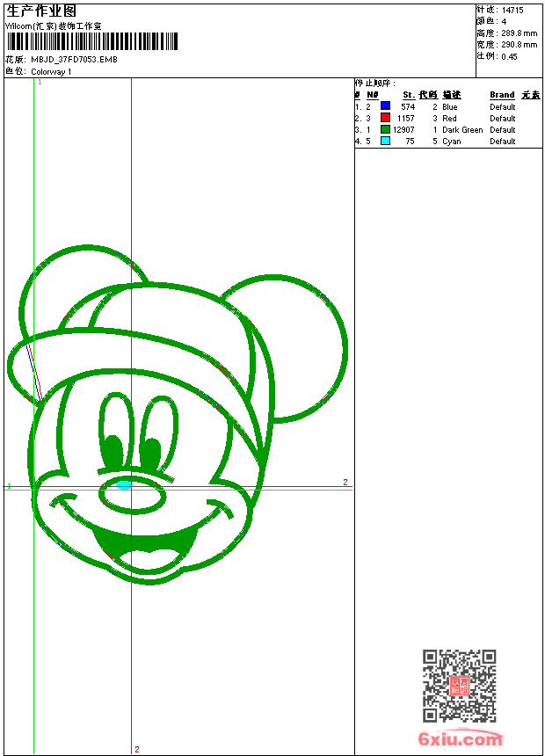This screenshot has width=545, height=756.
Task: Click the Red color swatch
Action: pos(385,117)
